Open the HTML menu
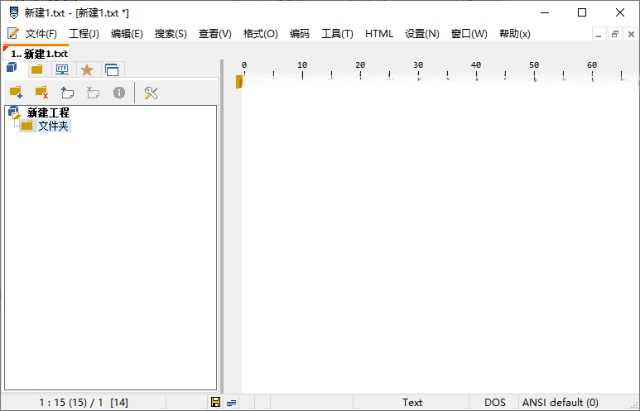This screenshot has height=411, width=640. [x=379, y=34]
